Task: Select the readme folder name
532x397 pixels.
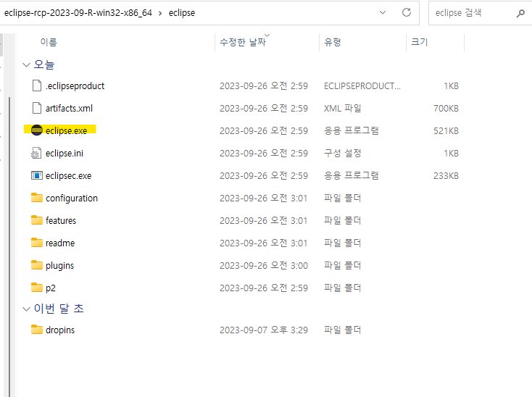Action: 60,243
